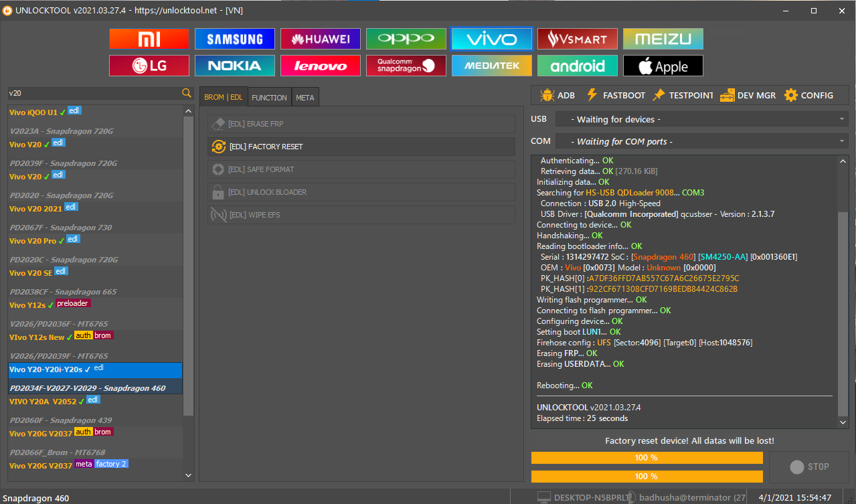Screen dimensions: 856x504
Task: Open DEV MGR device manager
Action: (x=748, y=95)
